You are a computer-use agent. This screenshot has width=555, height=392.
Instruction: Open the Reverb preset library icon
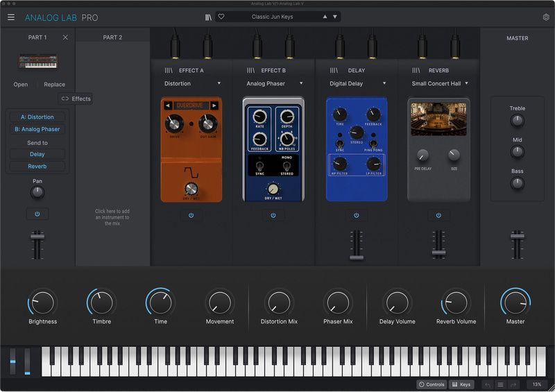tap(416, 71)
